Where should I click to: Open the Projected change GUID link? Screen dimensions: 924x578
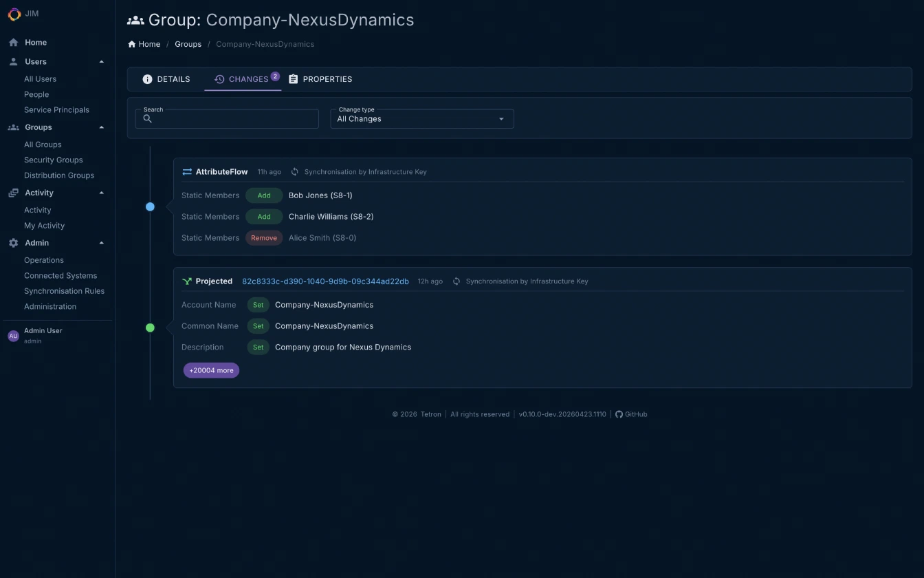[324, 281]
